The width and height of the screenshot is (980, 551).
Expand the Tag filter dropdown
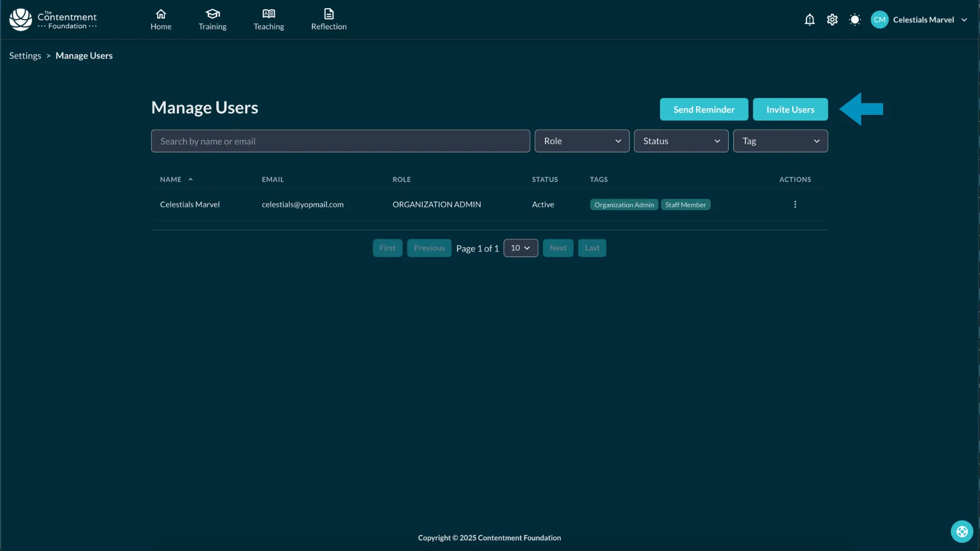pos(780,141)
